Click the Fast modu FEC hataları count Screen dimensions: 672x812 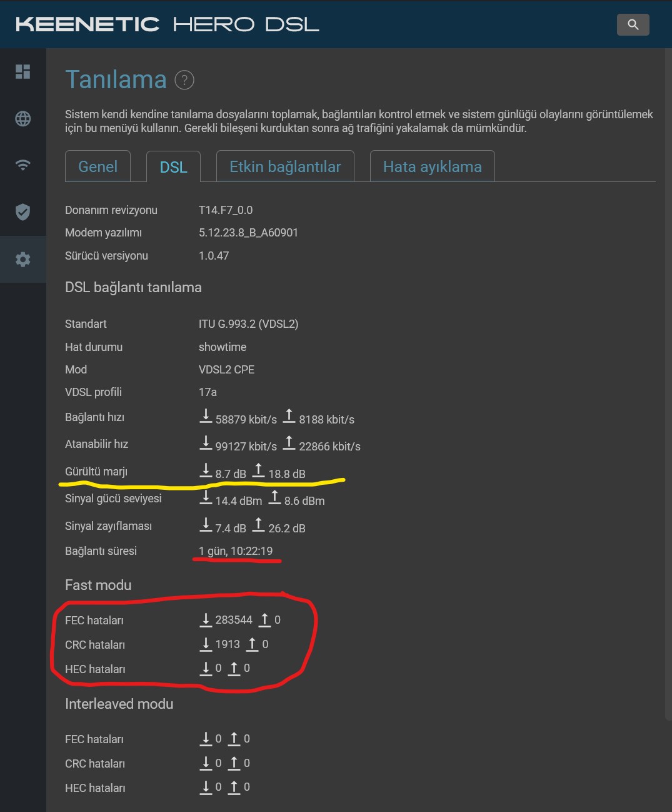pos(234,620)
